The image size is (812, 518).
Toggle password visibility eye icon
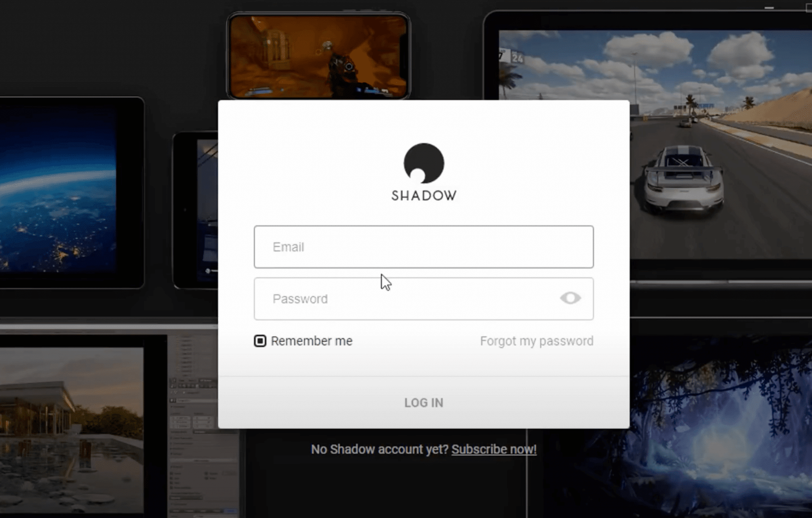[x=570, y=298]
